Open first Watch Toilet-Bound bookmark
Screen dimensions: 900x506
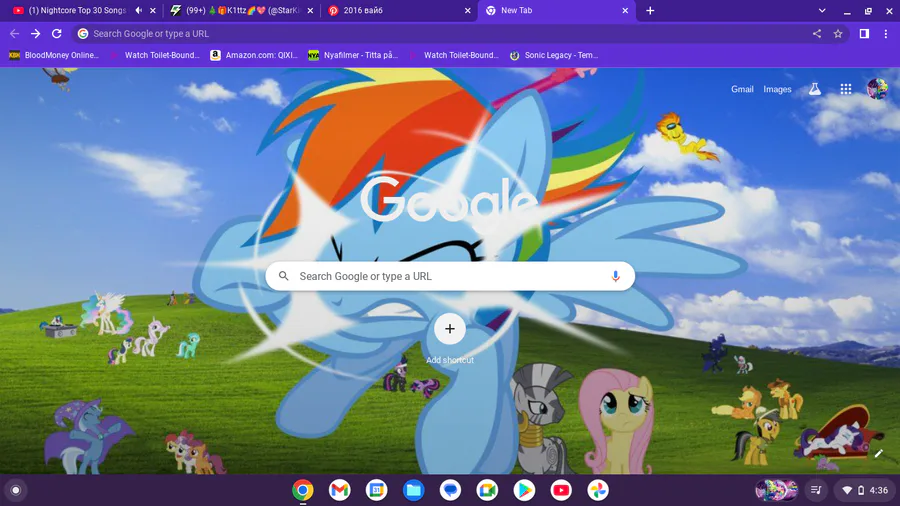pos(155,55)
